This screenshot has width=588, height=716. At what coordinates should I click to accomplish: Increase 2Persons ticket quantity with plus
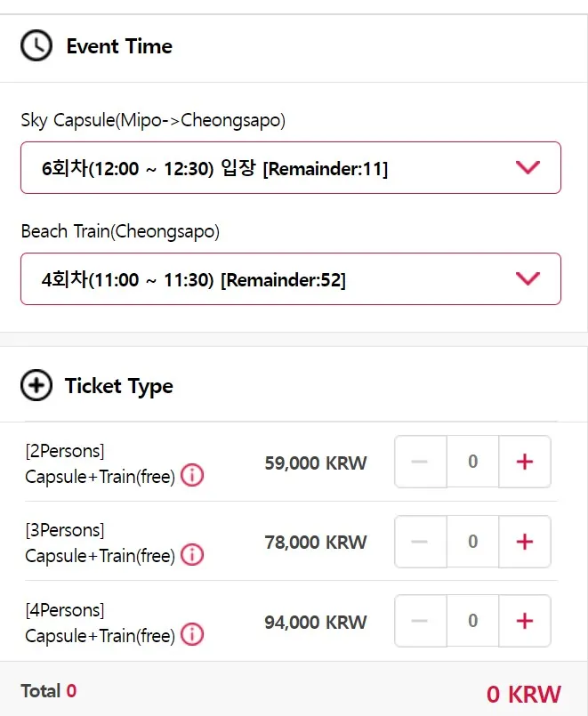coord(525,462)
